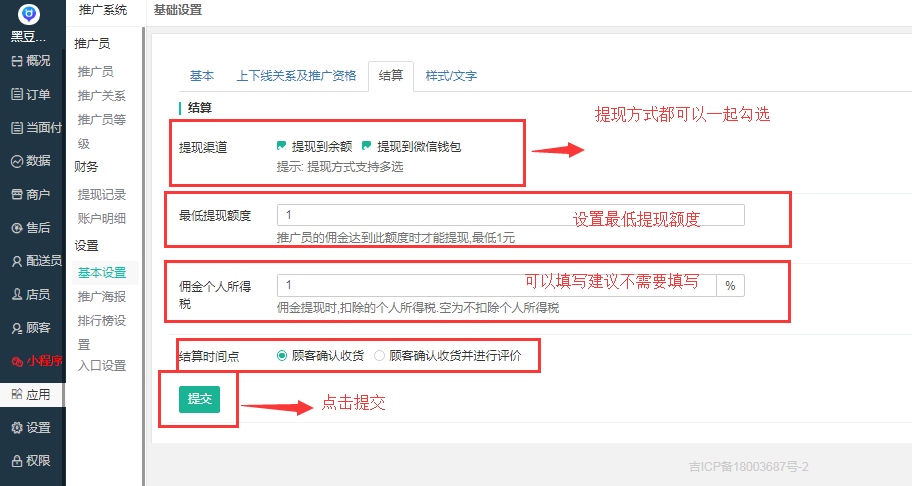Open 售后 after-sales icon
The width and height of the screenshot is (912, 486).
[17, 228]
